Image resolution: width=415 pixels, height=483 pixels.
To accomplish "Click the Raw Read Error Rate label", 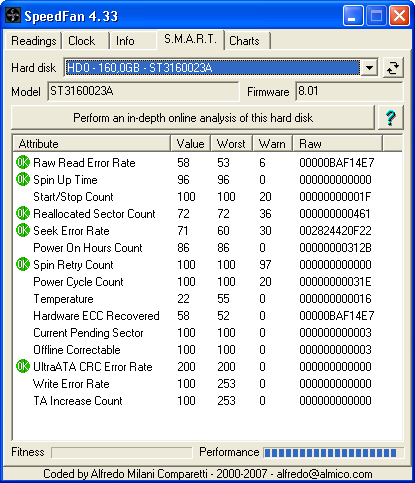I will coord(84,163).
